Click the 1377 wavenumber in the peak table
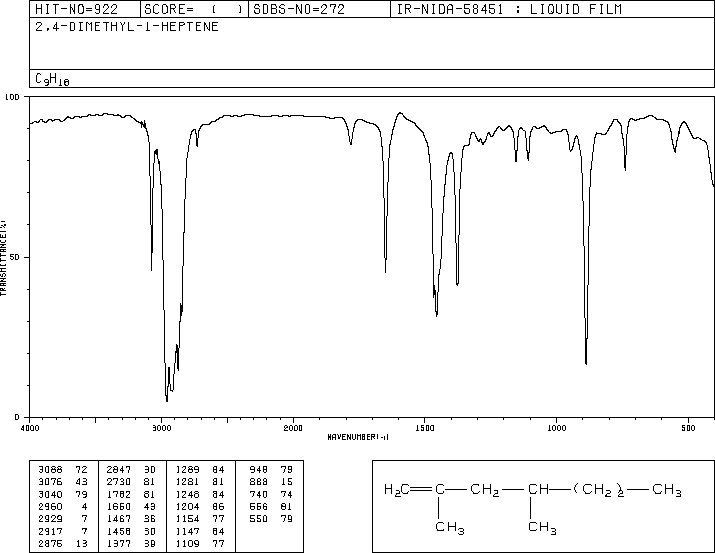 [119, 543]
